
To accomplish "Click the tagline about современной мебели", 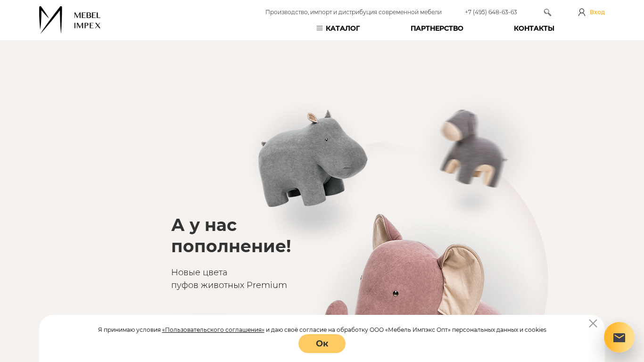I will (x=354, y=12).
